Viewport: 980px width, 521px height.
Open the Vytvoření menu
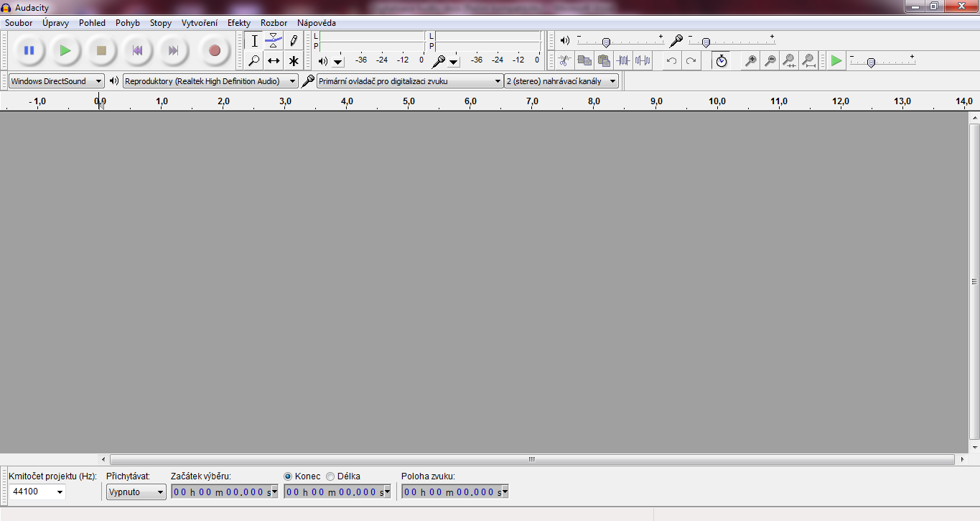coord(200,23)
